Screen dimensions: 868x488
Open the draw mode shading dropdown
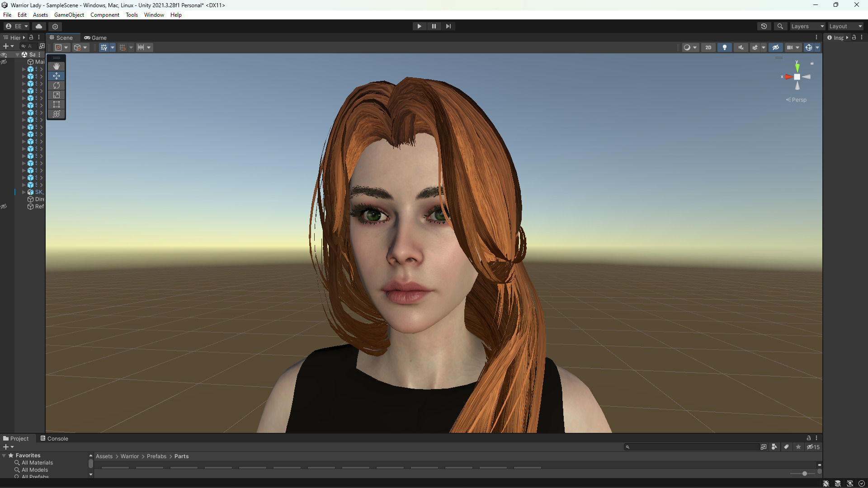pyautogui.click(x=690, y=47)
